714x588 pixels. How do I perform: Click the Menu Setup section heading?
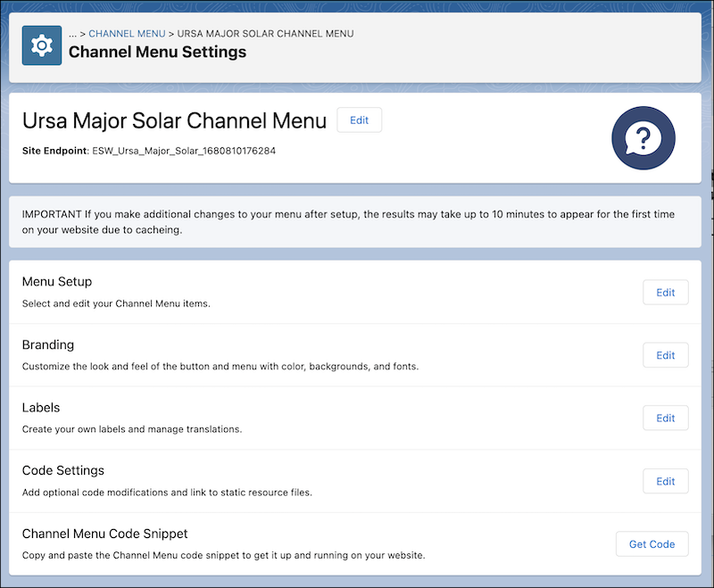point(57,282)
